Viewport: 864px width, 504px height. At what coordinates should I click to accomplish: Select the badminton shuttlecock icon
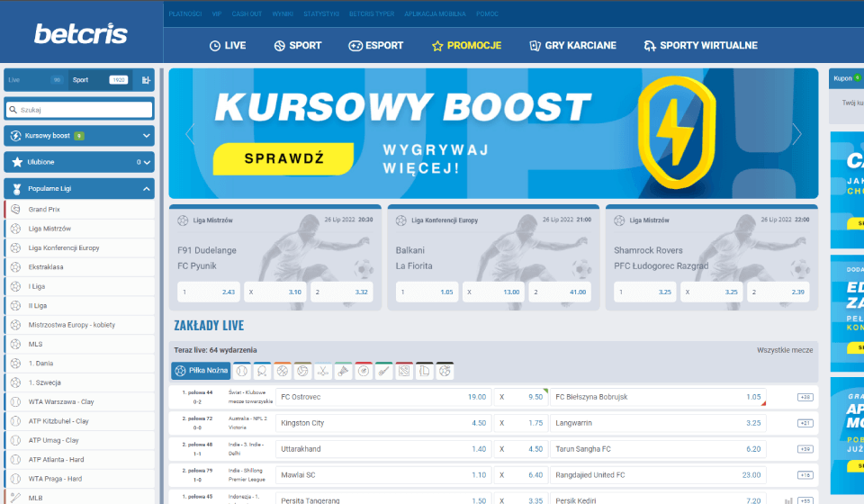(x=343, y=371)
